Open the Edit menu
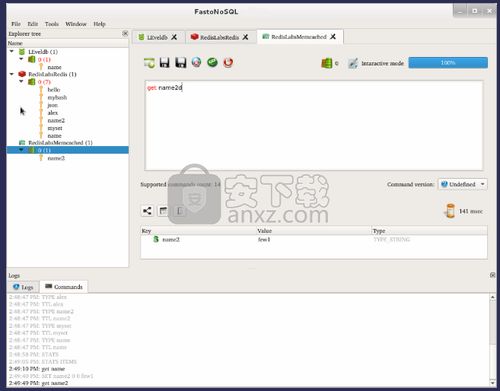500x391 pixels. pos(32,24)
